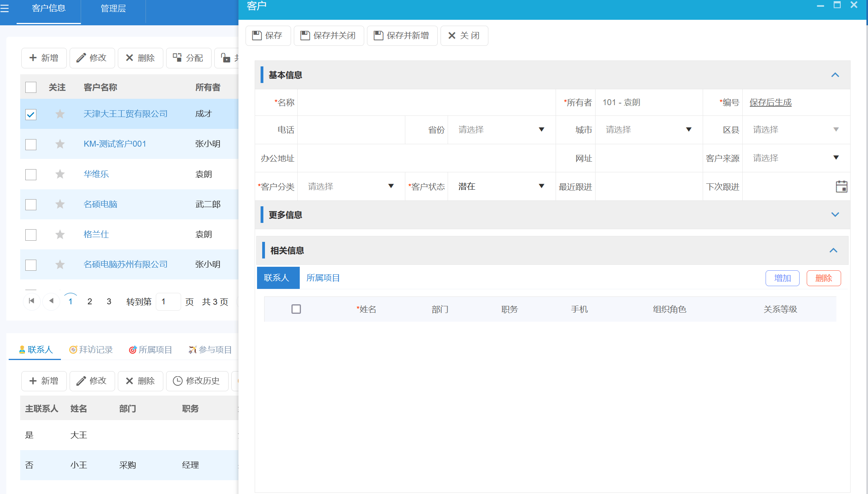Go to first page of pagination
Image resolution: width=868 pixels, height=494 pixels.
click(32, 301)
